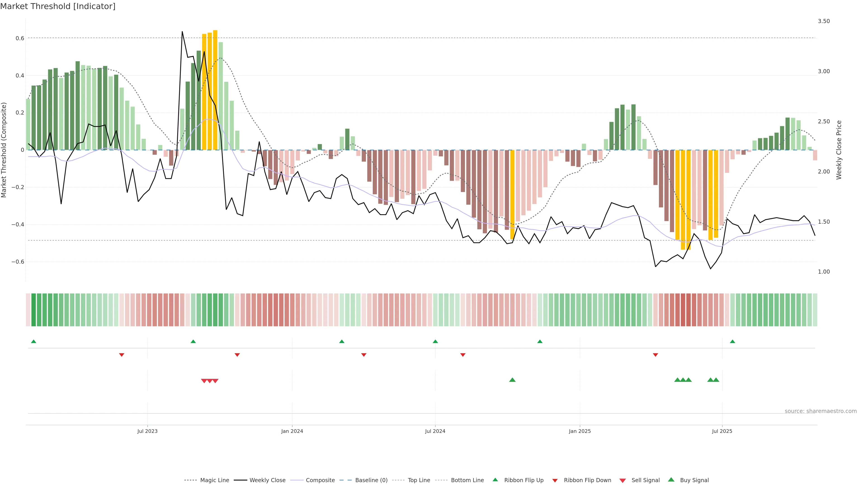
Task: Click the lone Buy Signal triangle in late 2024
Action: coord(512,380)
